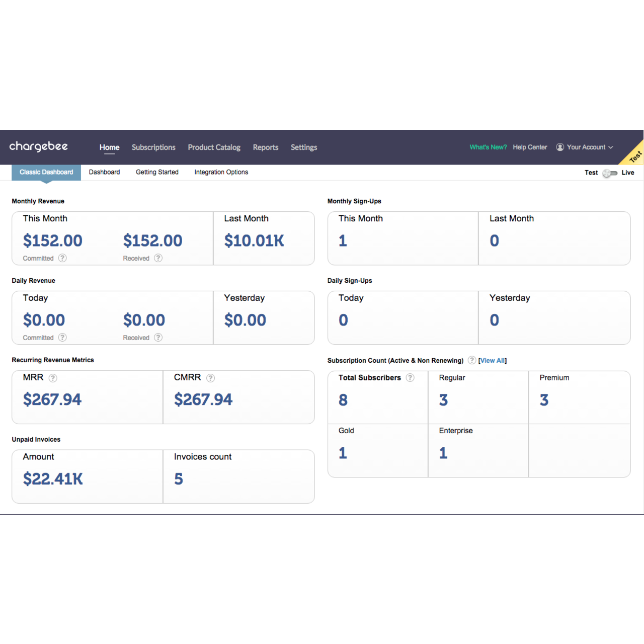Click Subscription Count help icon
644x644 pixels.
(x=471, y=360)
